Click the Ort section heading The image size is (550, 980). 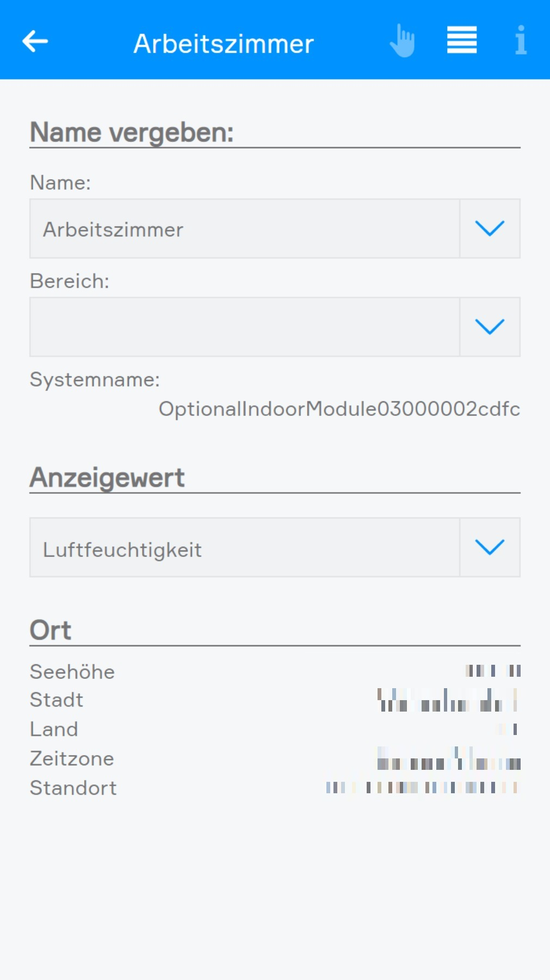pos(51,630)
